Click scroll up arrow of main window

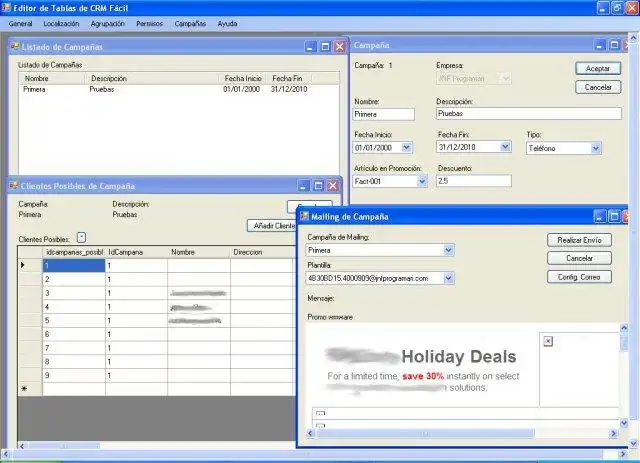tap(633, 38)
